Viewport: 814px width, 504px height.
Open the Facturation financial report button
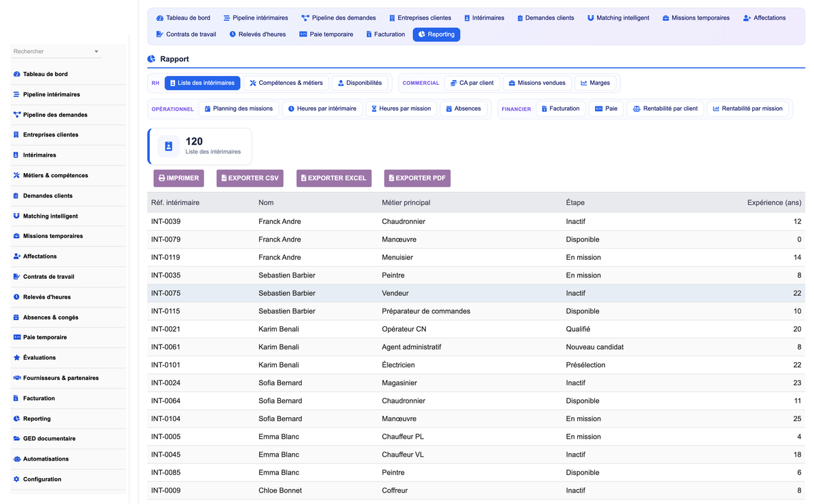click(x=560, y=109)
